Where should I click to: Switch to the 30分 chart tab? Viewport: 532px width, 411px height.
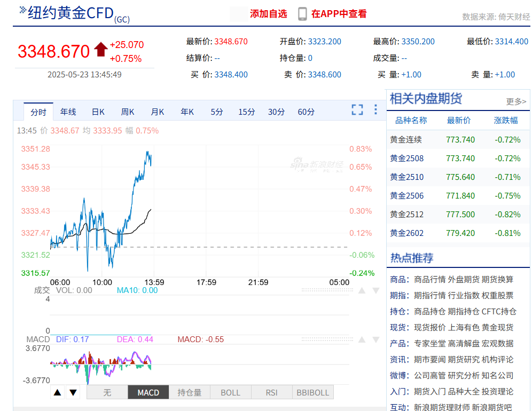coord(276,112)
